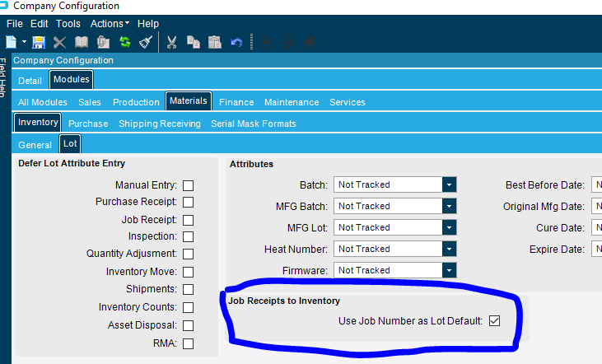Save the company configuration
602x364 pixels.
[39, 42]
